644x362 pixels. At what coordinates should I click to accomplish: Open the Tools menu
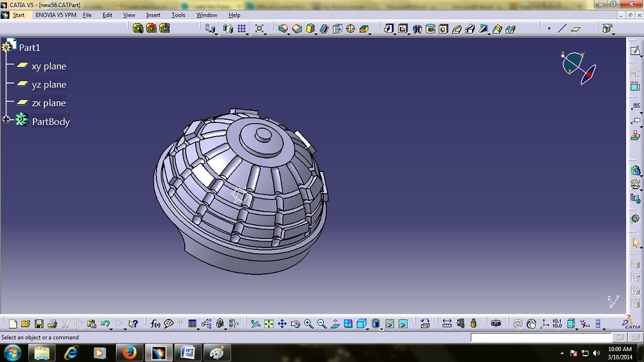point(178,15)
